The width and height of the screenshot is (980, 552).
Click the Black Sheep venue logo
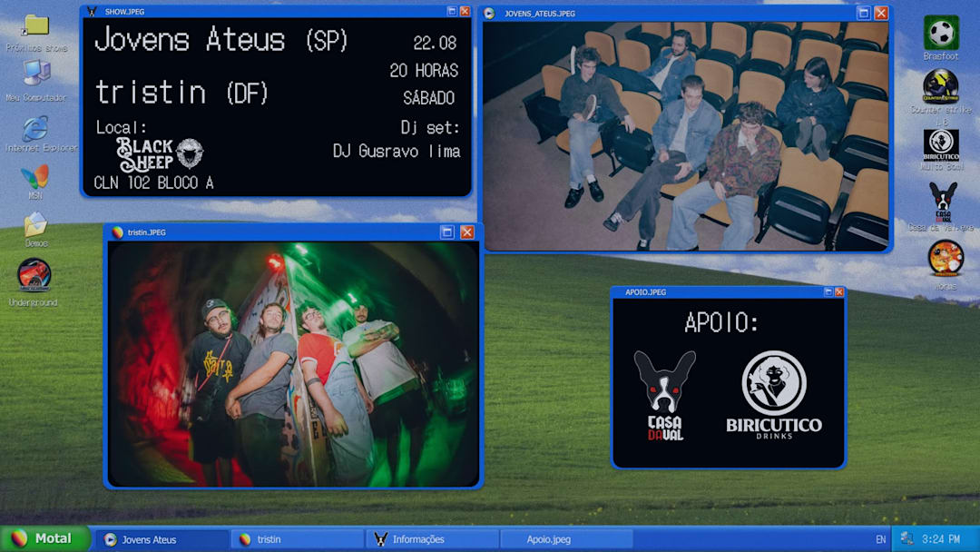[160, 154]
